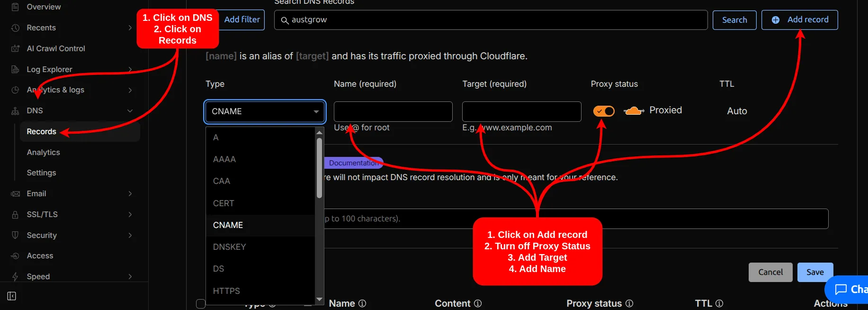The width and height of the screenshot is (868, 310).
Task: Expand the Email sidebar section
Action: 130,193
